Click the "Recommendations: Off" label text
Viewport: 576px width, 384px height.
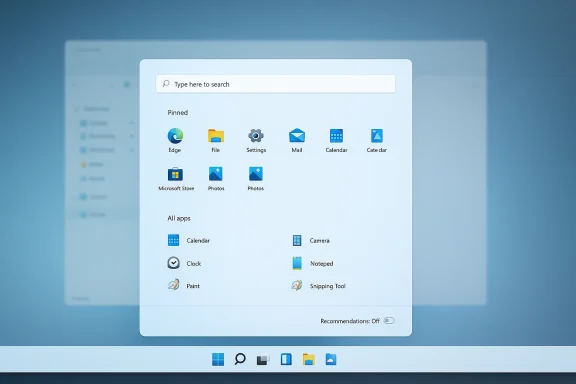point(350,321)
